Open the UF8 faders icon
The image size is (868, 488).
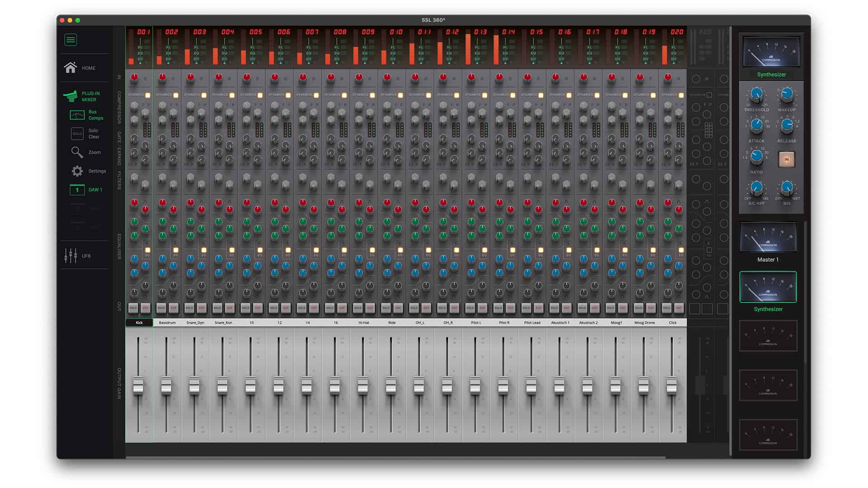point(71,256)
